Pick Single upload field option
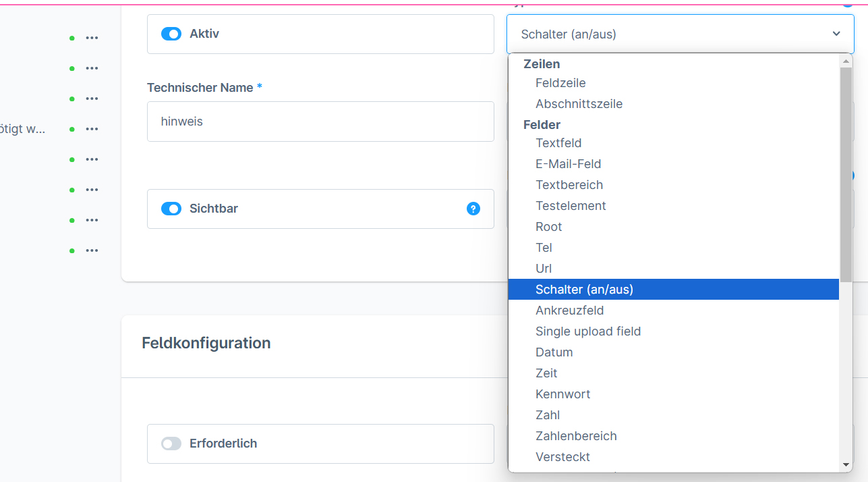This screenshot has width=868, height=482. [587, 331]
